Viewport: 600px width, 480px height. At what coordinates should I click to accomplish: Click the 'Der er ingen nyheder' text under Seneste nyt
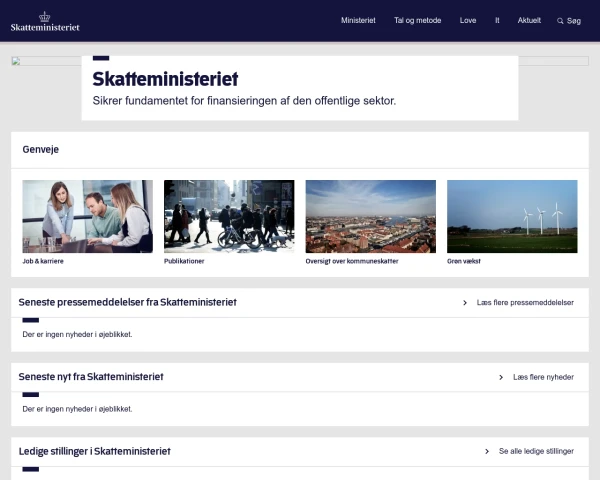[x=77, y=409]
